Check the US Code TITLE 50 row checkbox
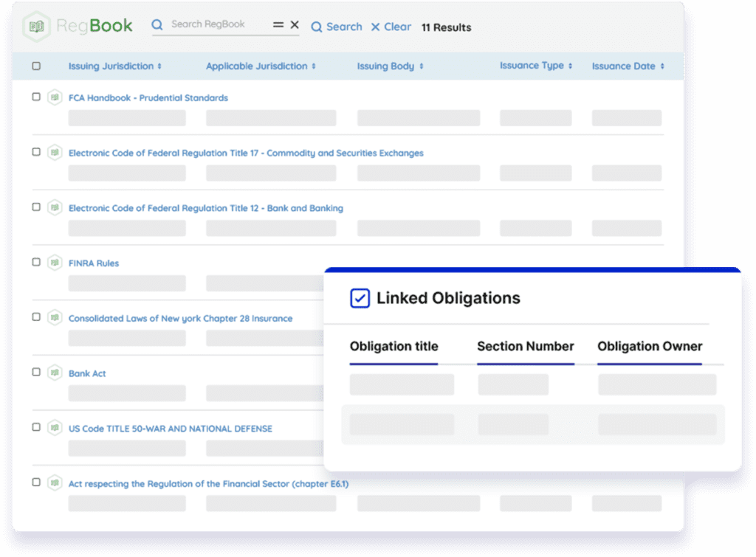756x557 pixels. tap(36, 427)
